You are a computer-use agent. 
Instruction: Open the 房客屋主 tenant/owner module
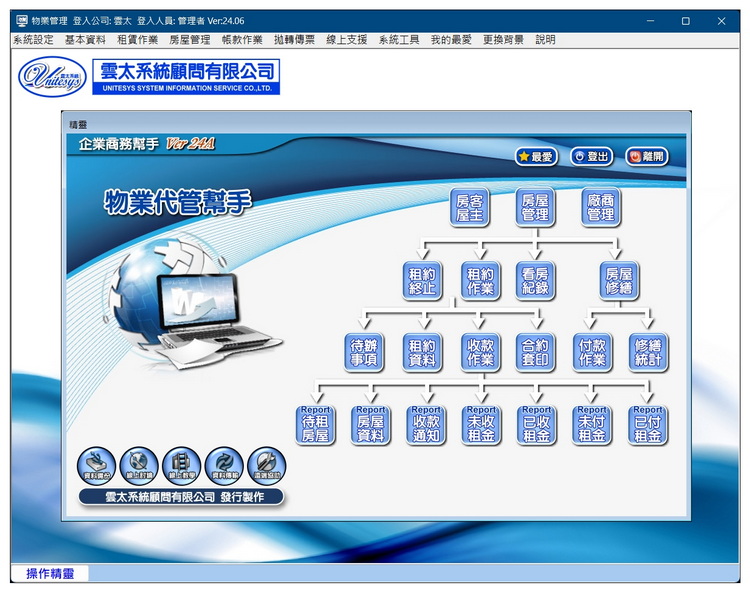(469, 207)
